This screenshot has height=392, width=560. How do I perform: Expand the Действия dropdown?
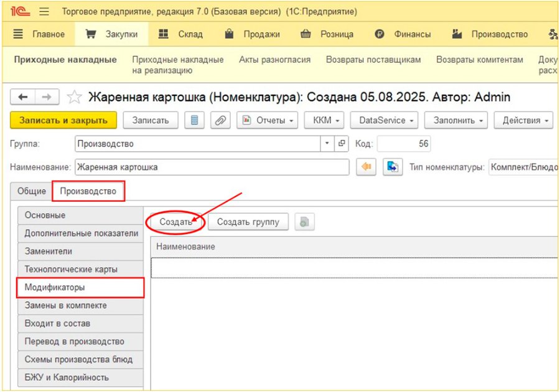pyautogui.click(x=523, y=120)
